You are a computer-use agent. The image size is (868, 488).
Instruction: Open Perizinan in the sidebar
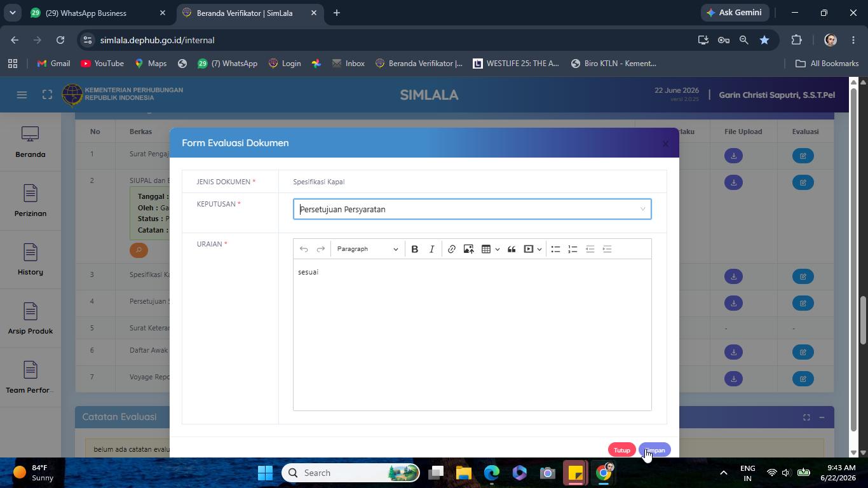click(31, 201)
